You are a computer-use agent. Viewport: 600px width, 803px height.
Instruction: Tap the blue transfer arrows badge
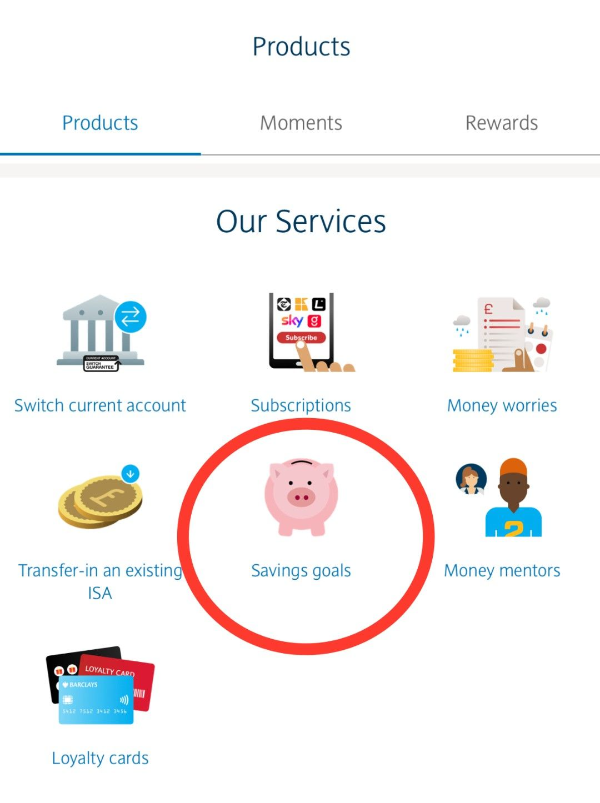click(x=131, y=317)
